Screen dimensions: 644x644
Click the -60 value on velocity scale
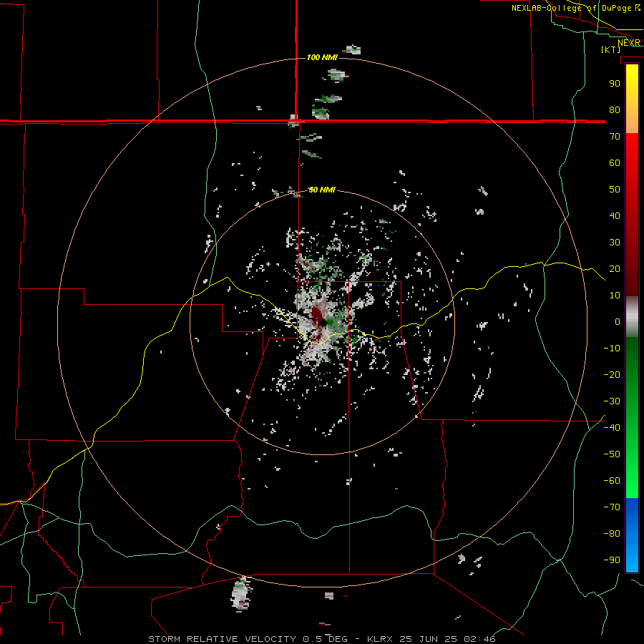(612, 481)
